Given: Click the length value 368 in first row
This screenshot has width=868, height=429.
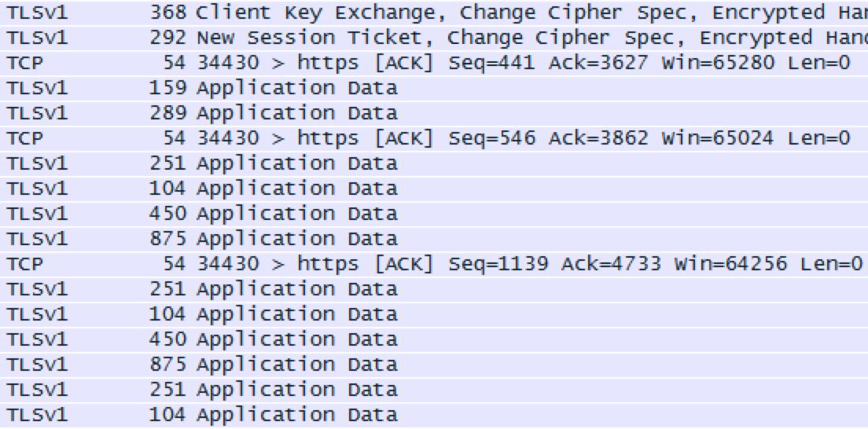Looking at the screenshot, I should pyautogui.click(x=167, y=13).
